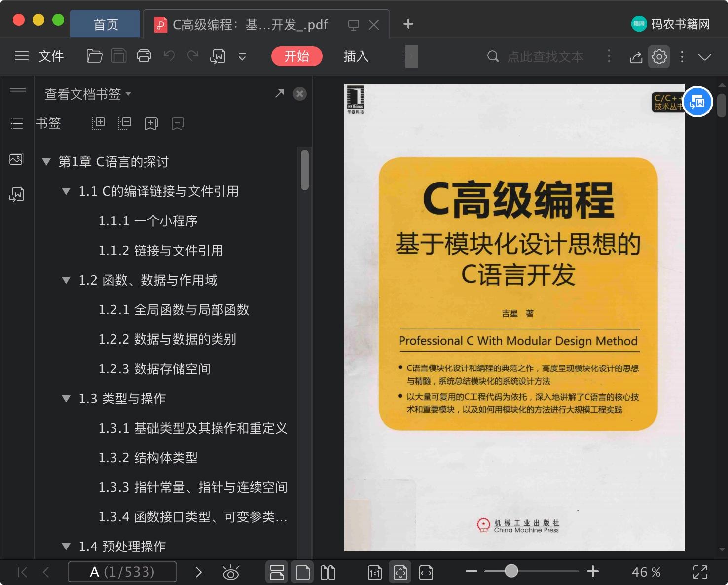Image resolution: width=728 pixels, height=585 pixels.
Task: Switch to the 插入 ribbon tab
Action: pos(356,56)
